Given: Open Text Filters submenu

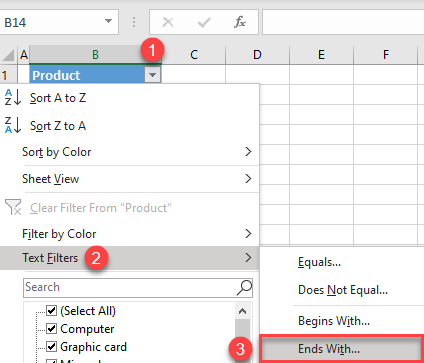Looking at the screenshot, I should pyautogui.click(x=129, y=258).
